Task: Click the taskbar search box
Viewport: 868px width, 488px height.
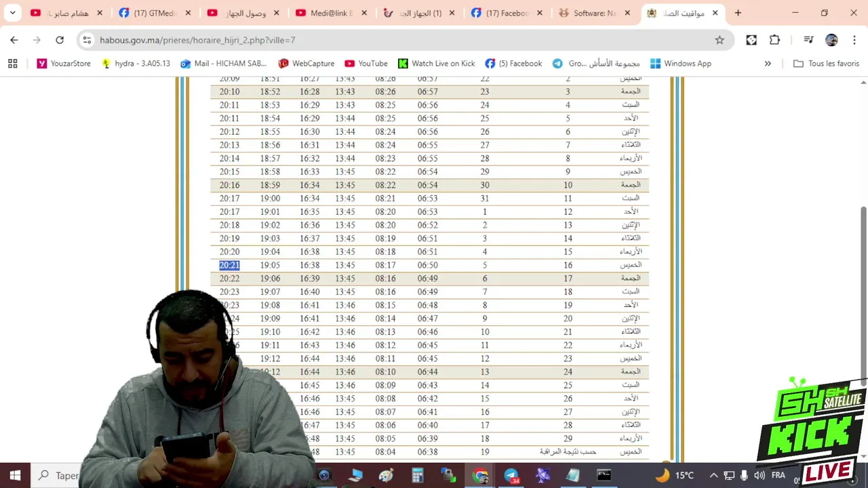Action: (x=58, y=475)
